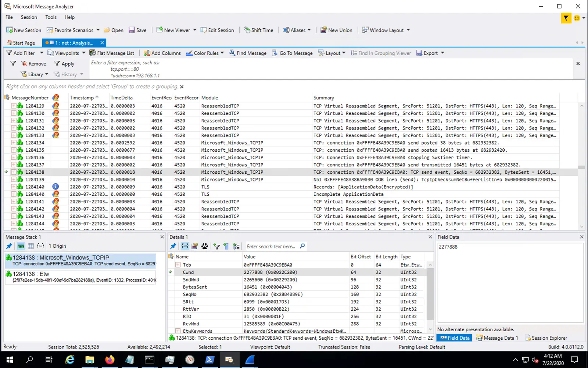Click the green table view icon in Message Stack
This screenshot has width=588, height=368.
(21, 246)
